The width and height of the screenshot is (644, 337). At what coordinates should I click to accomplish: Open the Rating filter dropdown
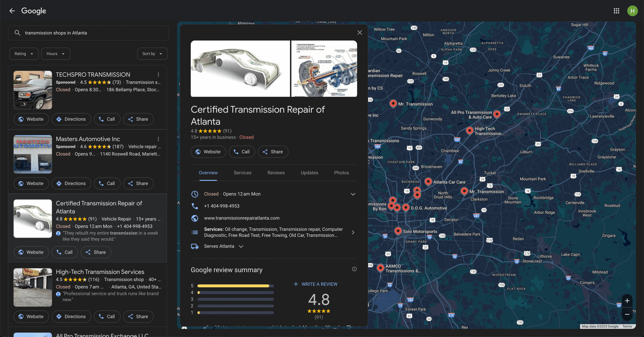[x=24, y=54]
